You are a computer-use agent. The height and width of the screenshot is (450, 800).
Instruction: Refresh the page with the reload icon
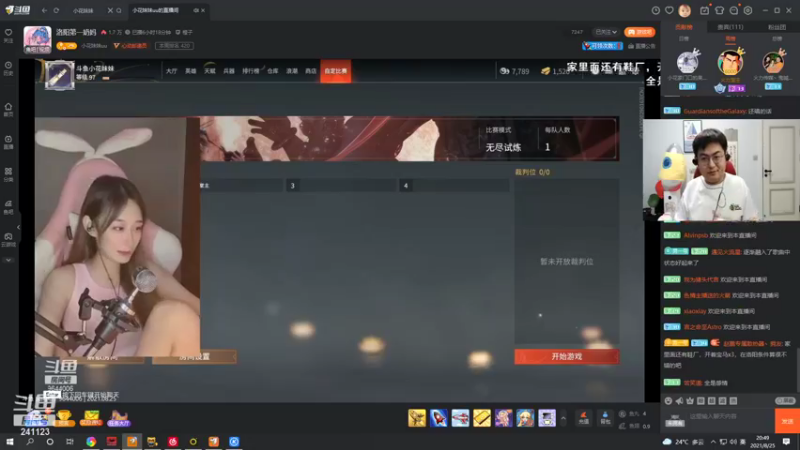tap(57, 10)
